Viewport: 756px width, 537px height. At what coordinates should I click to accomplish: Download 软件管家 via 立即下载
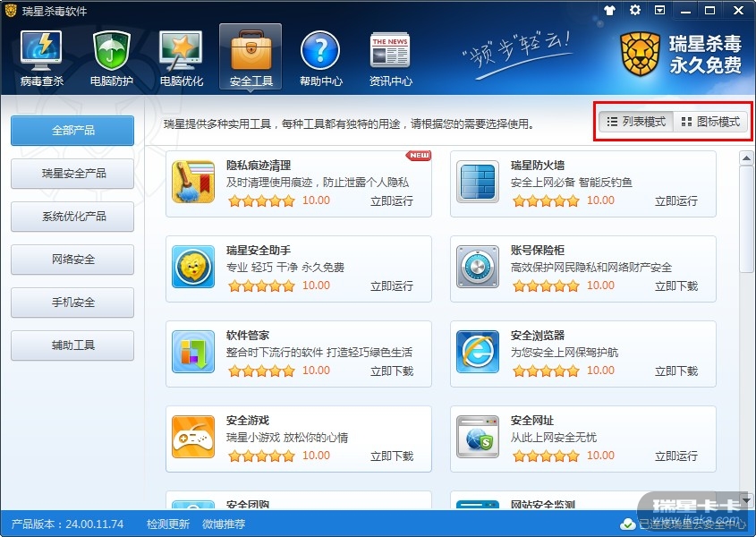point(392,371)
